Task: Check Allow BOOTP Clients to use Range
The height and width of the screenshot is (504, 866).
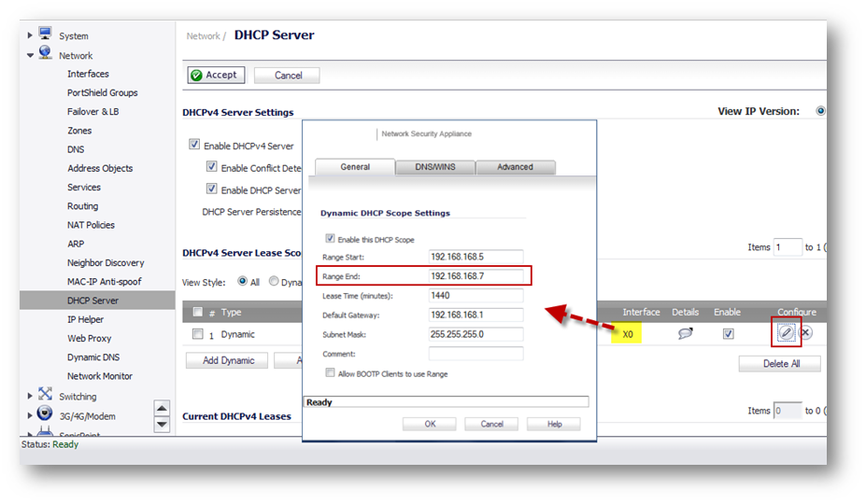Action: pyautogui.click(x=330, y=373)
